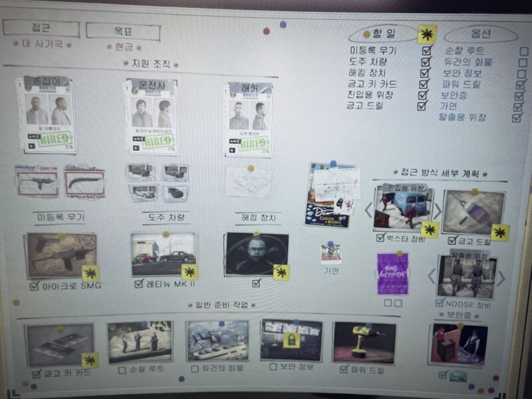
Task: Open the hacker's map sketch note
Action: pyautogui.click(x=249, y=182)
